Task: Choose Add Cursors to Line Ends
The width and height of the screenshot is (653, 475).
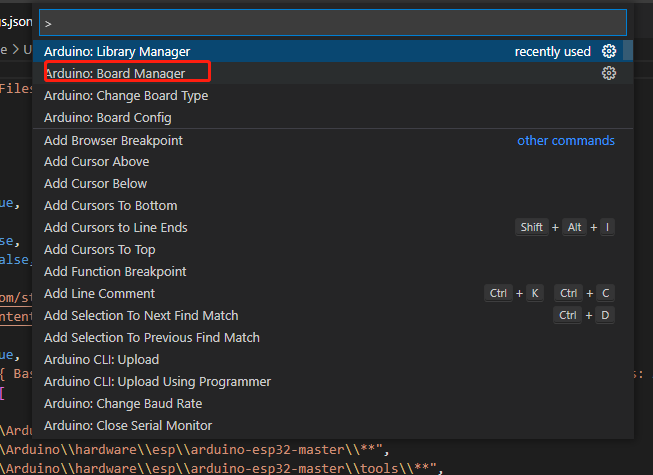Action: pos(115,228)
